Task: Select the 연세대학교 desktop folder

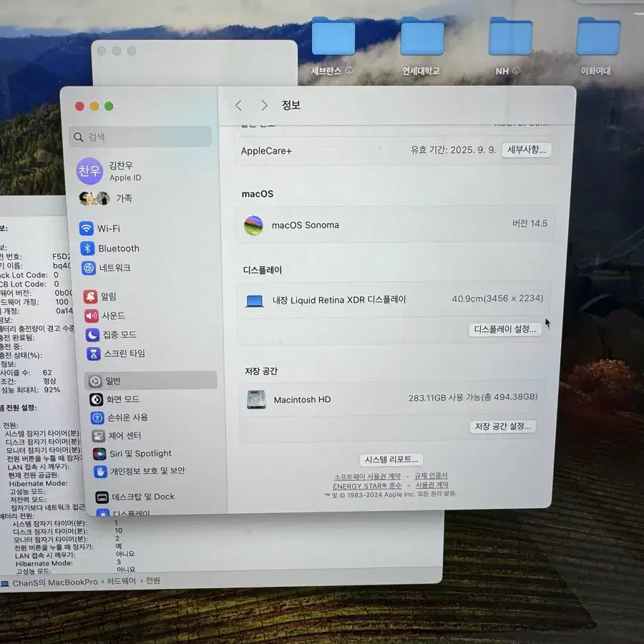Action: [421, 47]
